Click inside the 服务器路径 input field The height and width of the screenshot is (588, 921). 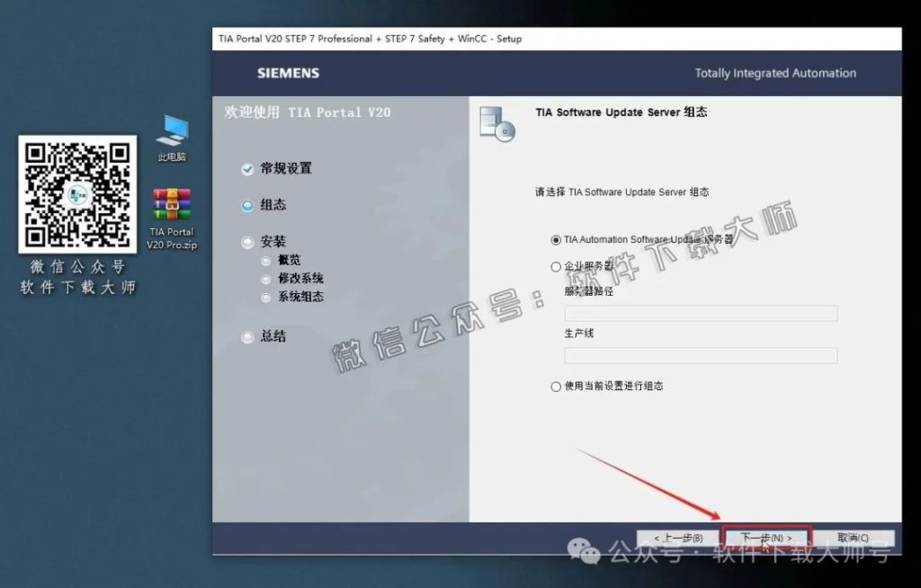[700, 313]
